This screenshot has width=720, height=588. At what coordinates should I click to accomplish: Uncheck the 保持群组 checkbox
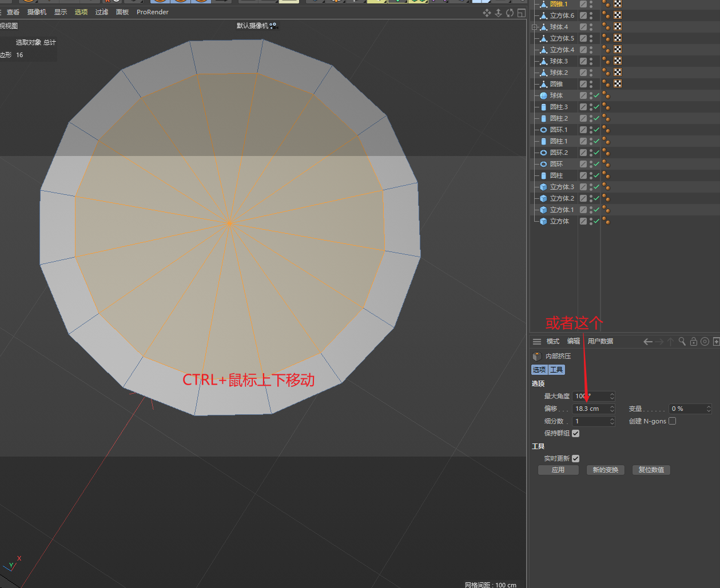pos(576,433)
